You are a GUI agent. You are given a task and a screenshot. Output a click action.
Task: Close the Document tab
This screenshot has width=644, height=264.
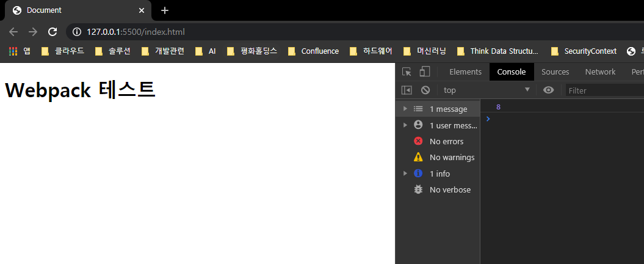click(x=142, y=10)
